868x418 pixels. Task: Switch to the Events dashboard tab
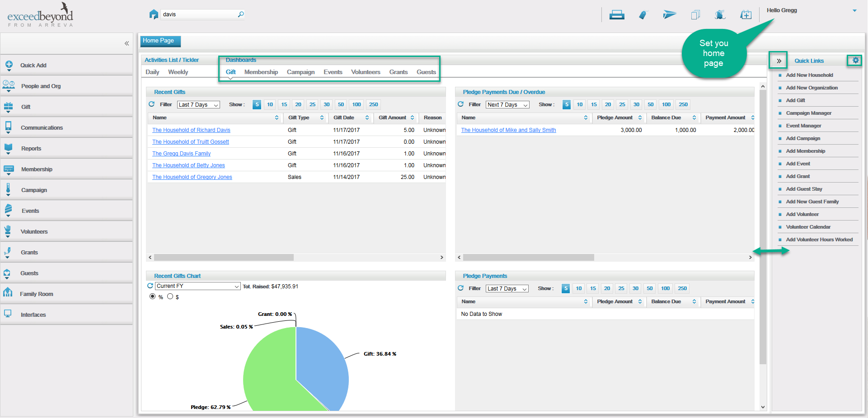point(333,72)
